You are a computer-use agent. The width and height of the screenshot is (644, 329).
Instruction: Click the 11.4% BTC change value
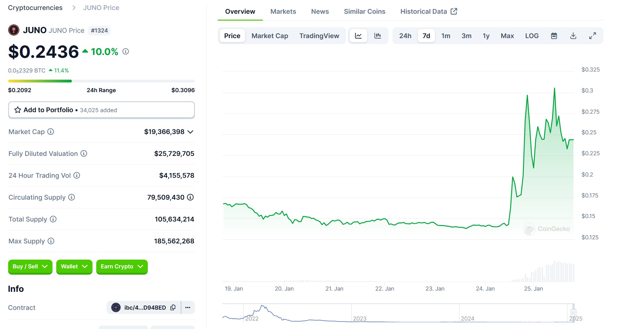click(61, 70)
